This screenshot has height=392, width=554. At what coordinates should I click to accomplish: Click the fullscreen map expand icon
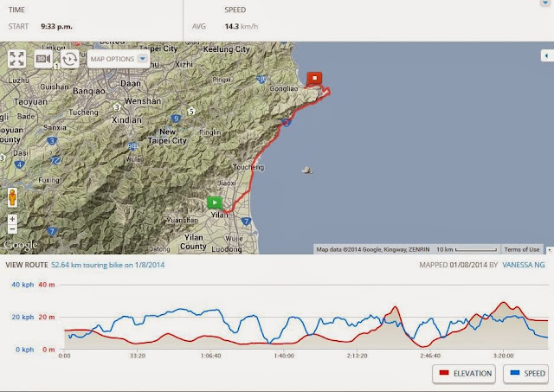(x=16, y=59)
